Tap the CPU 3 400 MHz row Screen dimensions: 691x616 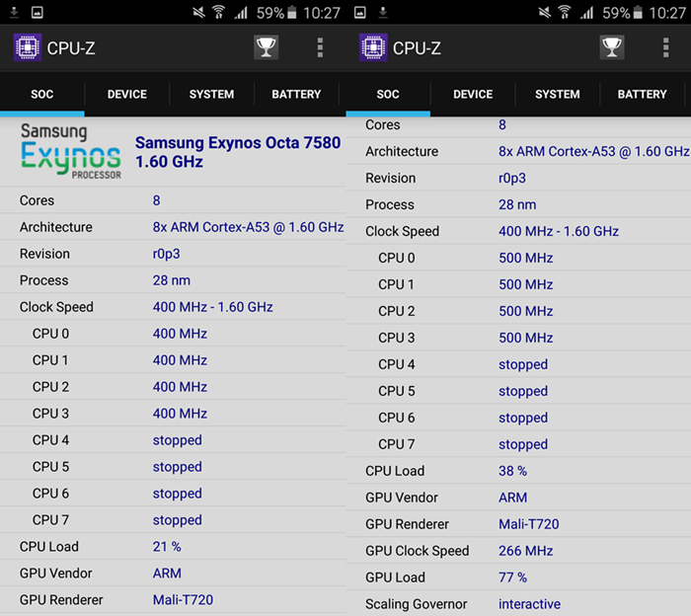(173, 414)
